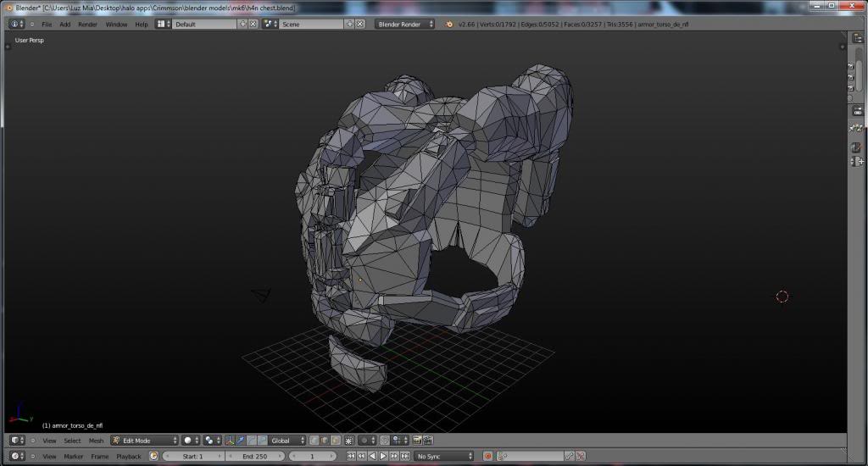This screenshot has width=868, height=466.
Task: Enable the translate manipulator arrow
Action: pyautogui.click(x=240, y=441)
